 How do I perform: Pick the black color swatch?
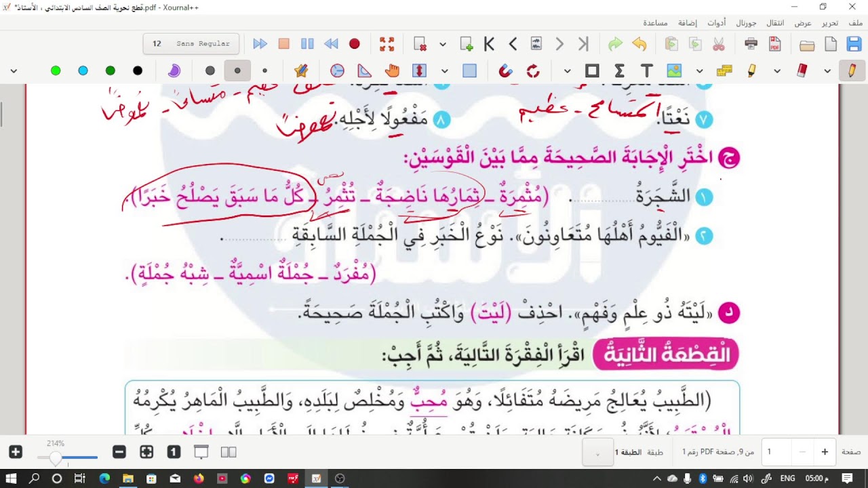138,70
